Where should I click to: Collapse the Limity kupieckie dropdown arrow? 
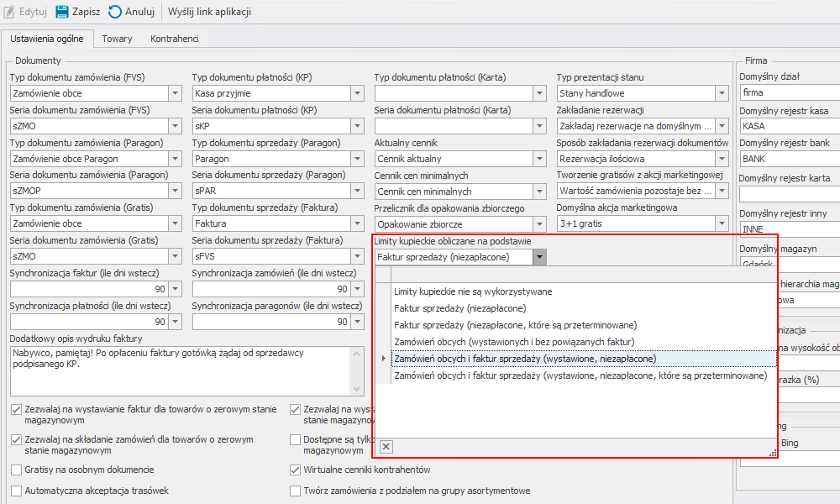538,257
